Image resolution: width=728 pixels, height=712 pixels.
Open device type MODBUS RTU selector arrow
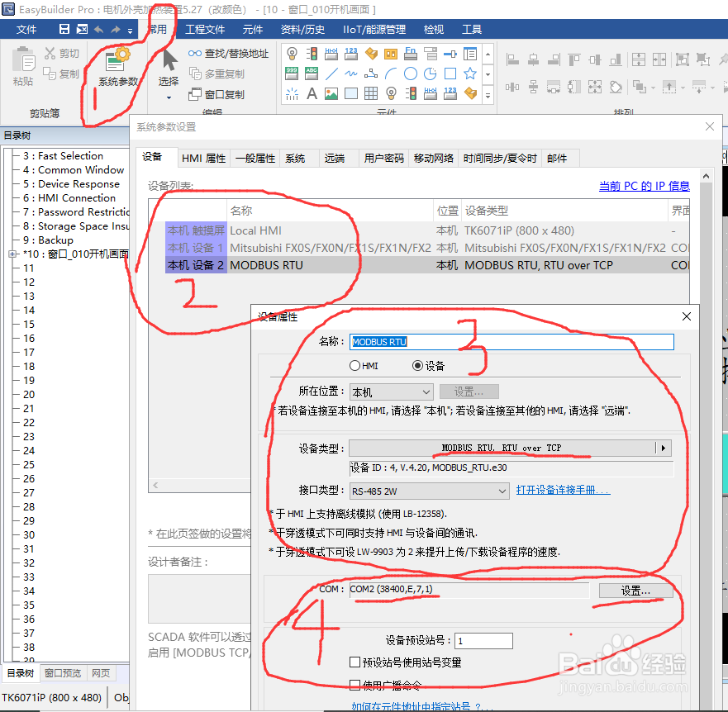tap(664, 448)
